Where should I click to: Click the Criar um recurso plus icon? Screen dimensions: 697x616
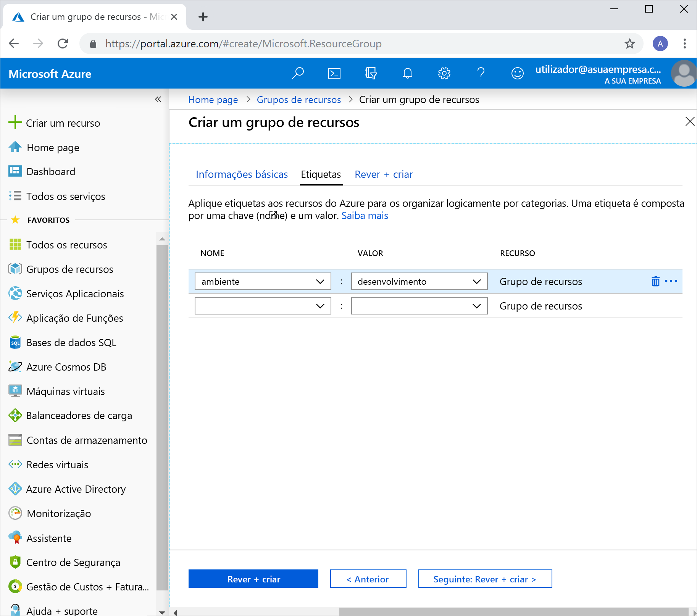[15, 123]
